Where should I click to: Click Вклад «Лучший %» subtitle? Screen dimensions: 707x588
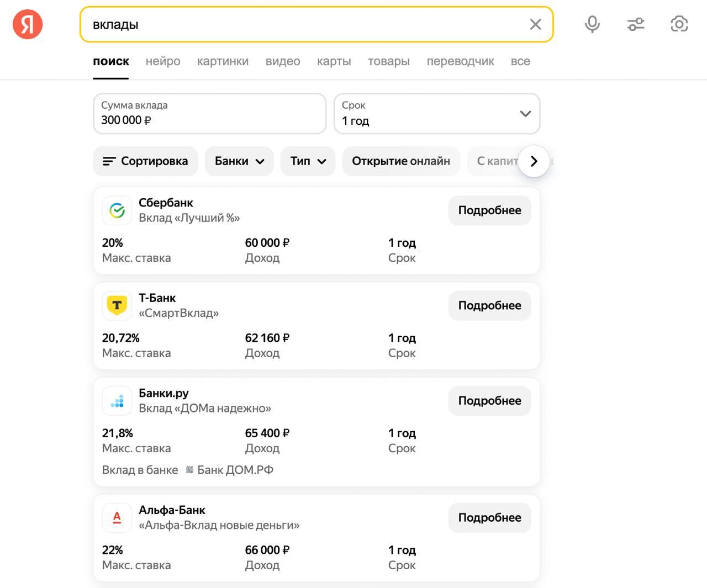189,218
